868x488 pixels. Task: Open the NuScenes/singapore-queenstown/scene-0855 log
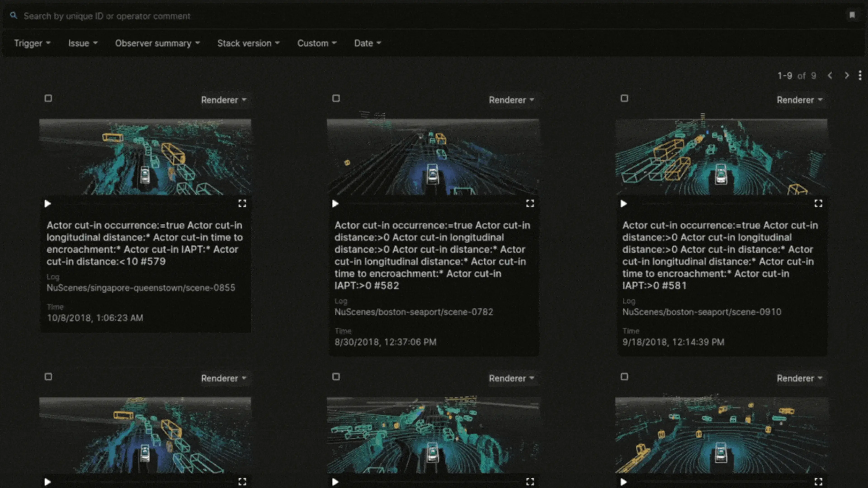tap(141, 288)
